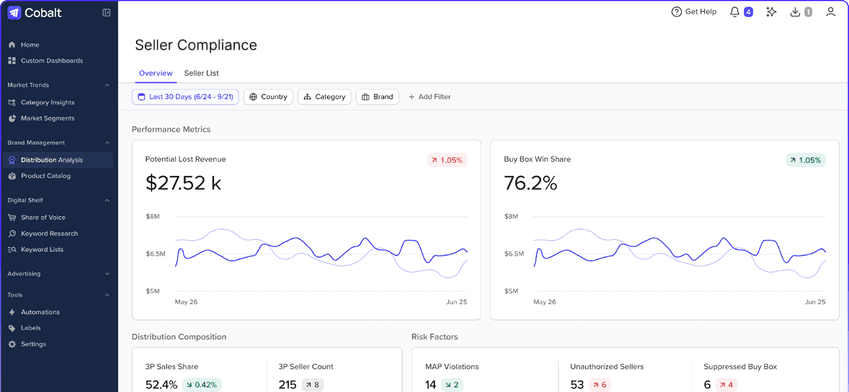This screenshot has width=849, height=392.
Task: Click the 3P Sales Share 0.42% badge
Action: tap(202, 385)
